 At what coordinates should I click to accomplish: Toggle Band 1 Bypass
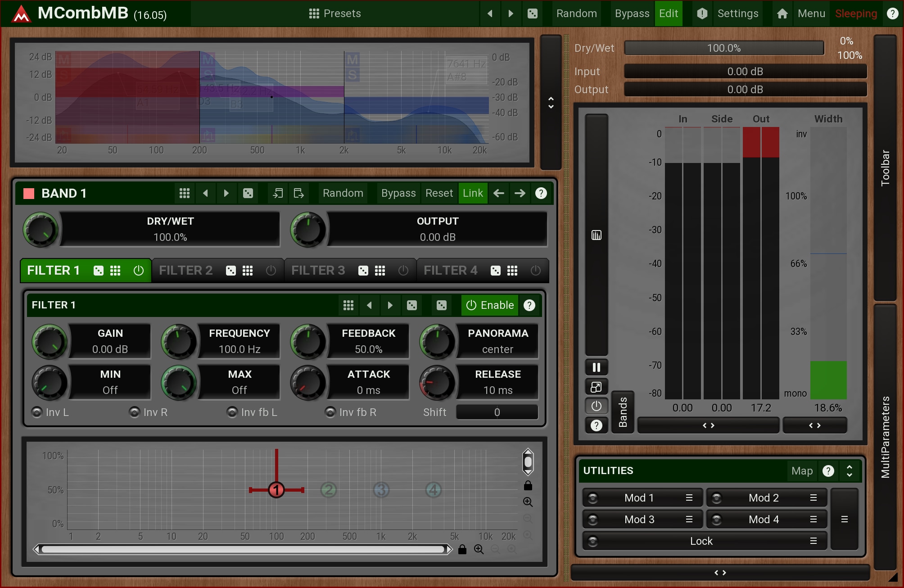click(398, 193)
